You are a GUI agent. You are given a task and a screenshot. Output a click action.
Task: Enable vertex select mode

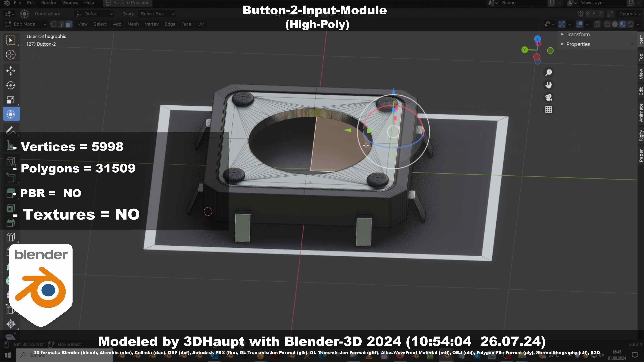[53, 24]
